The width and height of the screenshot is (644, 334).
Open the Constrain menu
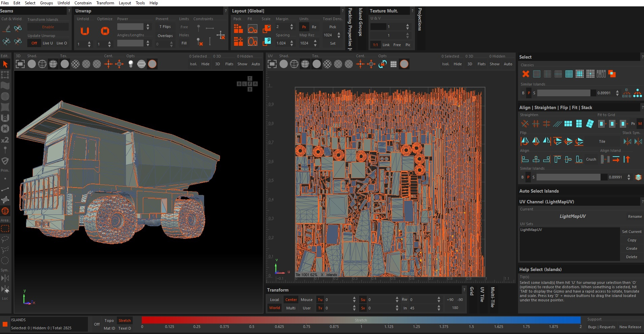[x=83, y=3]
